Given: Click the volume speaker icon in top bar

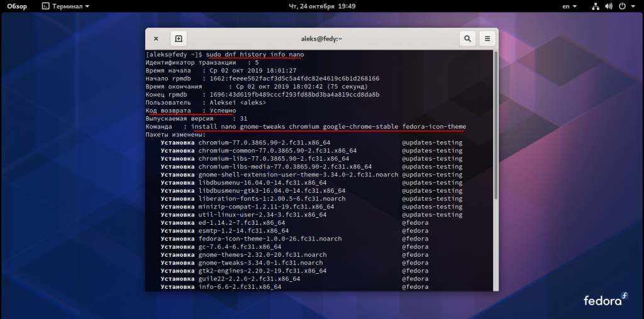Looking at the screenshot, I should [x=609, y=6].
